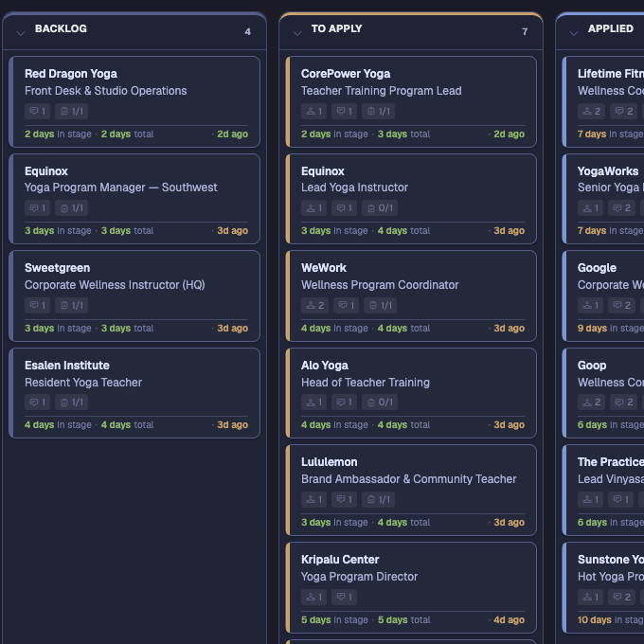Collapse the Backlog column chevron
The width and height of the screenshot is (644, 644).
[21, 33]
